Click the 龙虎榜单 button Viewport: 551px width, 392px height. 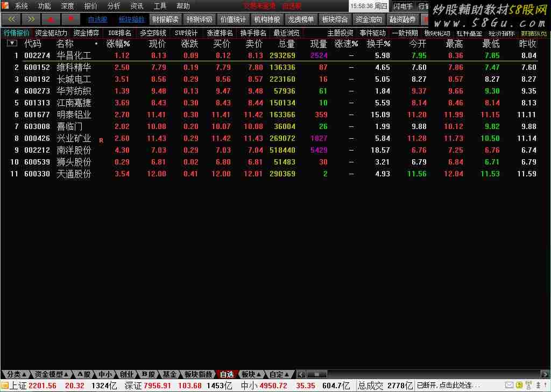point(301,20)
